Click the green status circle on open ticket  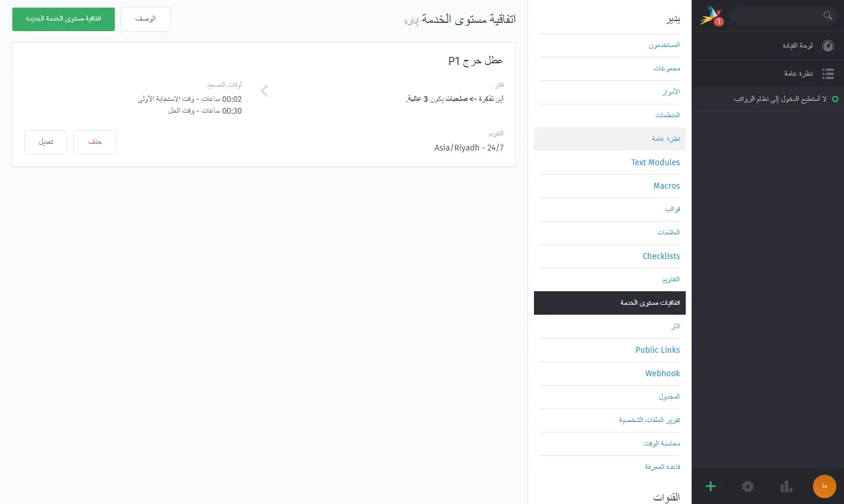coord(835,100)
